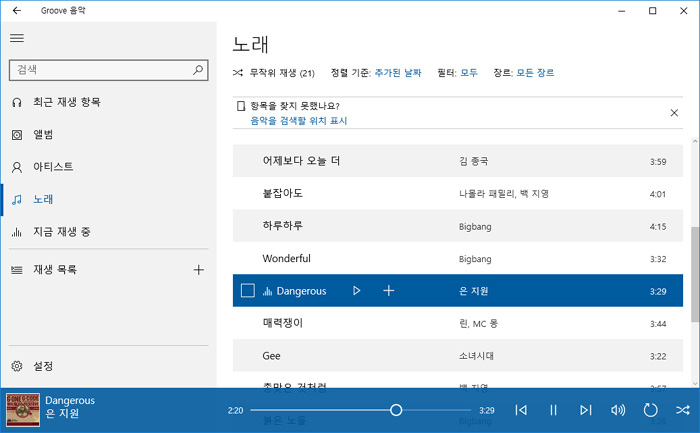Click the song list vertical scrollbar

coord(695,274)
